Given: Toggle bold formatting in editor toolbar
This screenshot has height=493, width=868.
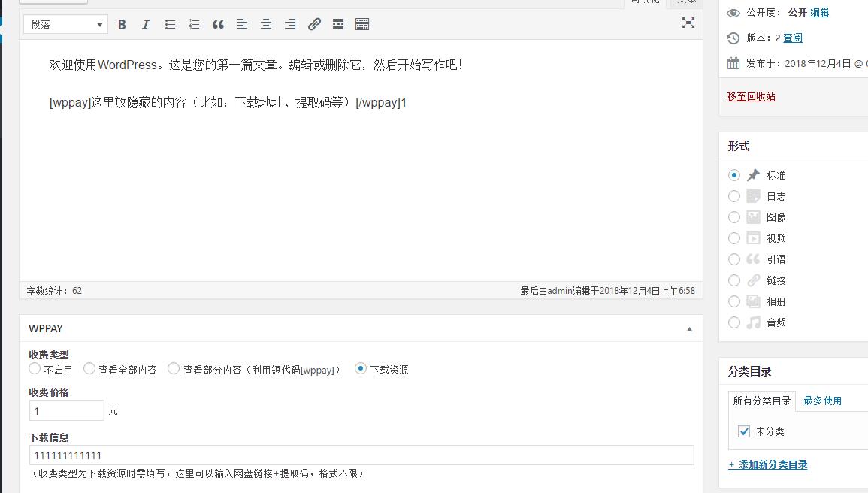Looking at the screenshot, I should (122, 24).
